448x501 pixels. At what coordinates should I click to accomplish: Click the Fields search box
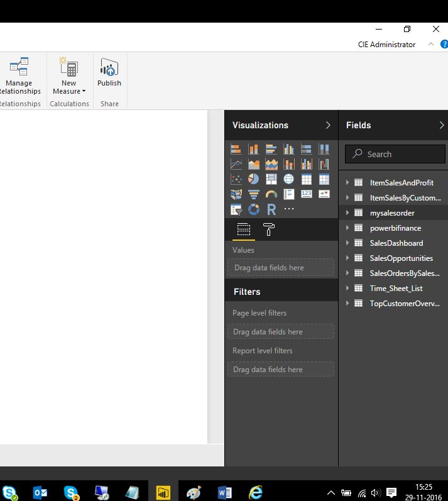coord(396,154)
